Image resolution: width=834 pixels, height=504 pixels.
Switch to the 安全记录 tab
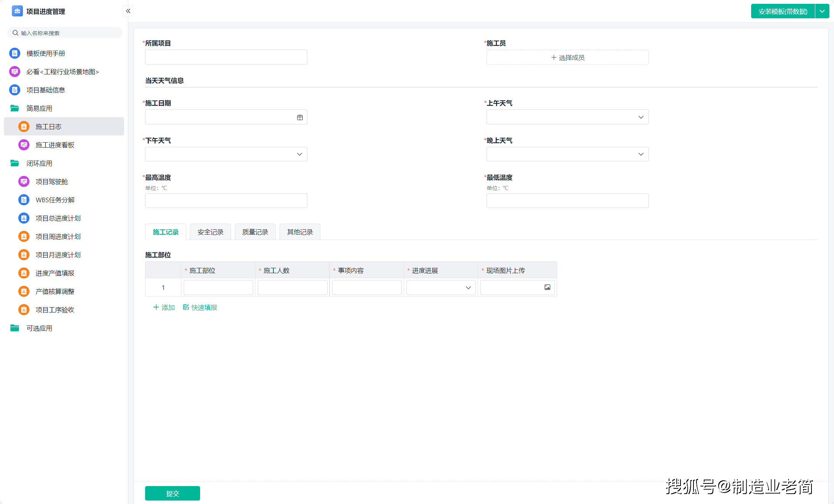click(210, 232)
